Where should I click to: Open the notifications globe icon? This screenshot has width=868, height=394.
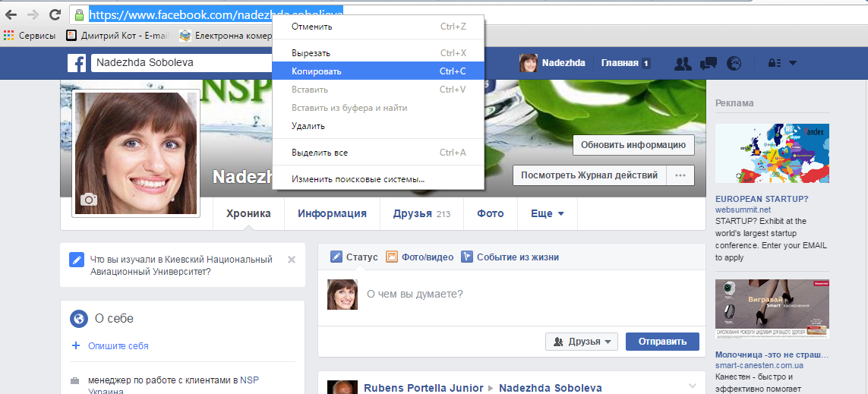pos(734,64)
